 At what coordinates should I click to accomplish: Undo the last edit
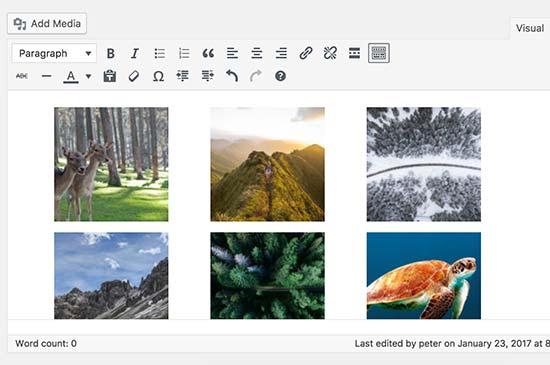click(232, 76)
